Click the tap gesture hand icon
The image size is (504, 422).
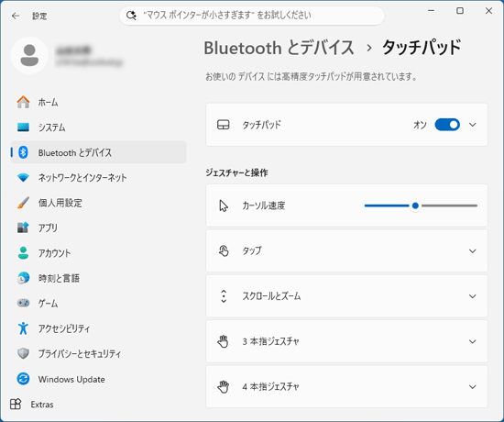224,250
